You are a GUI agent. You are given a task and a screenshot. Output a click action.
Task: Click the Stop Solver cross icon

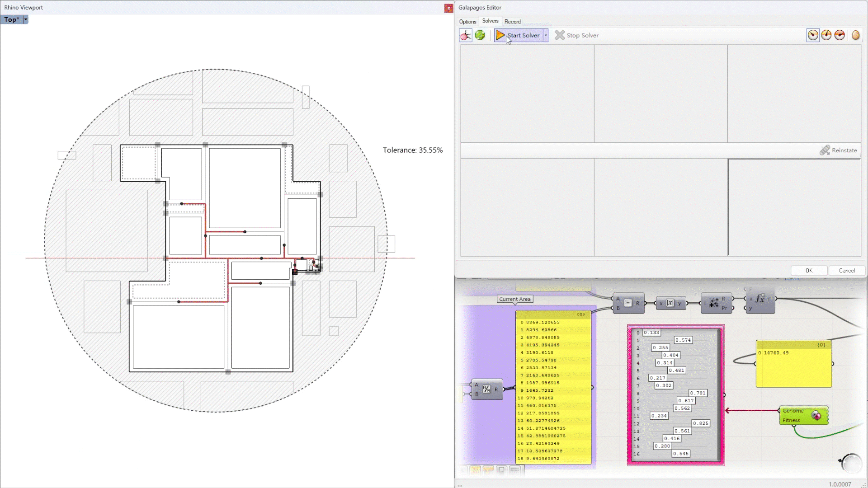click(559, 35)
